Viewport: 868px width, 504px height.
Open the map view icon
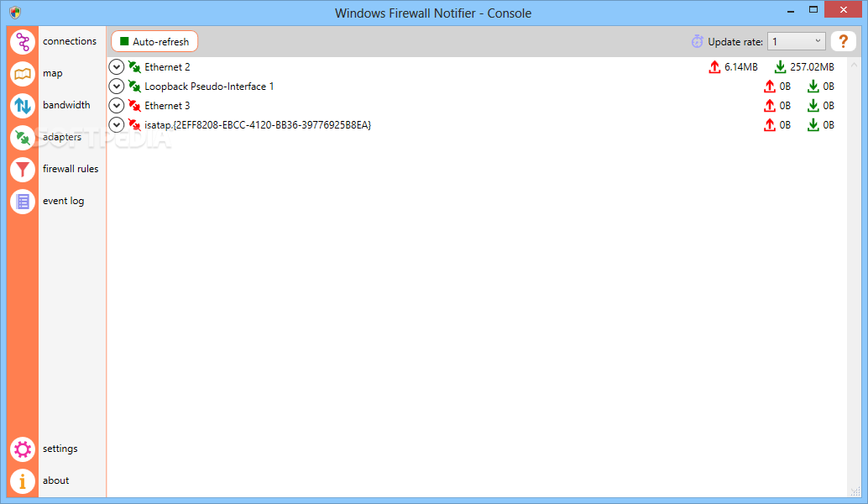click(x=23, y=74)
